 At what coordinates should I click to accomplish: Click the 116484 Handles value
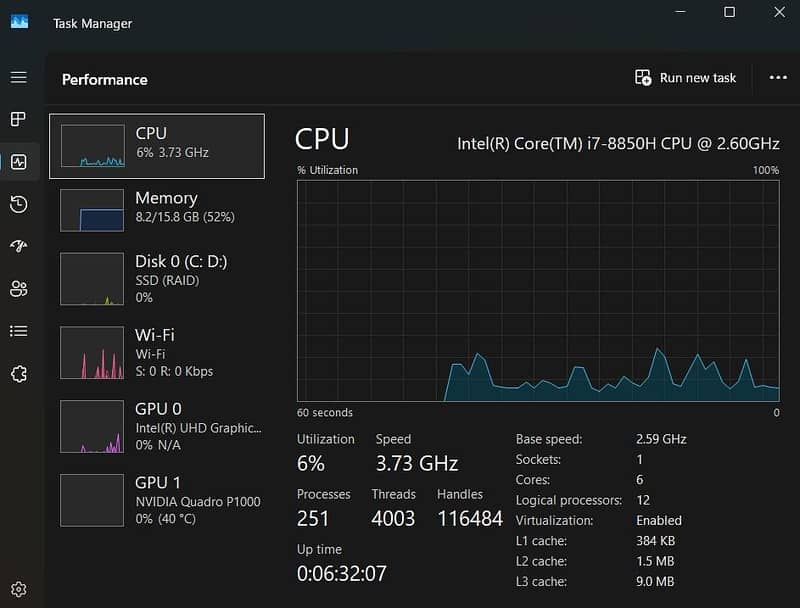[470, 519]
